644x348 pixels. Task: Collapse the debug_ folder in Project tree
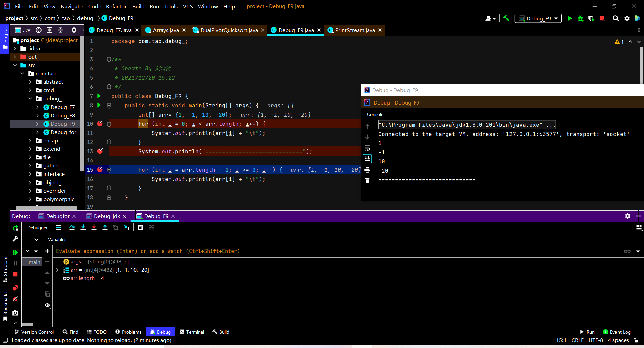coord(30,98)
